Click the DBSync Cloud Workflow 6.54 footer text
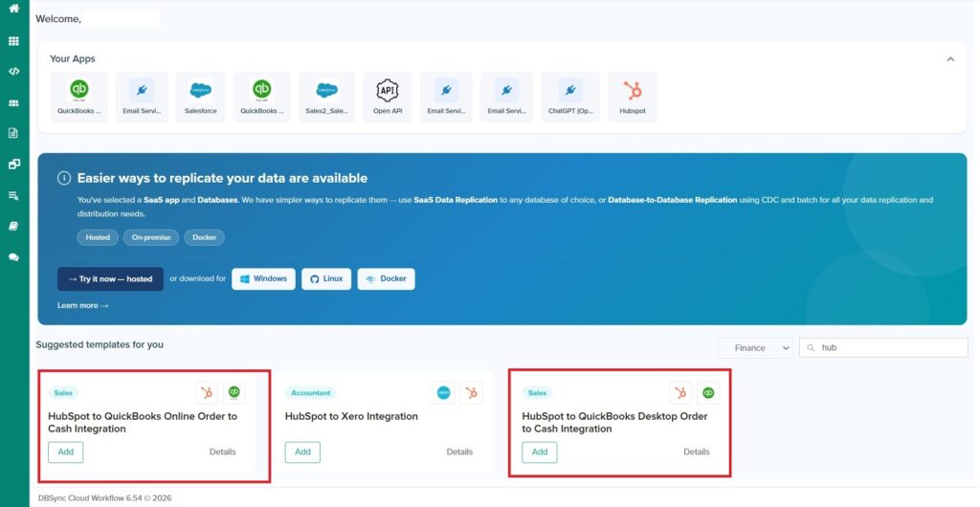 point(104,498)
